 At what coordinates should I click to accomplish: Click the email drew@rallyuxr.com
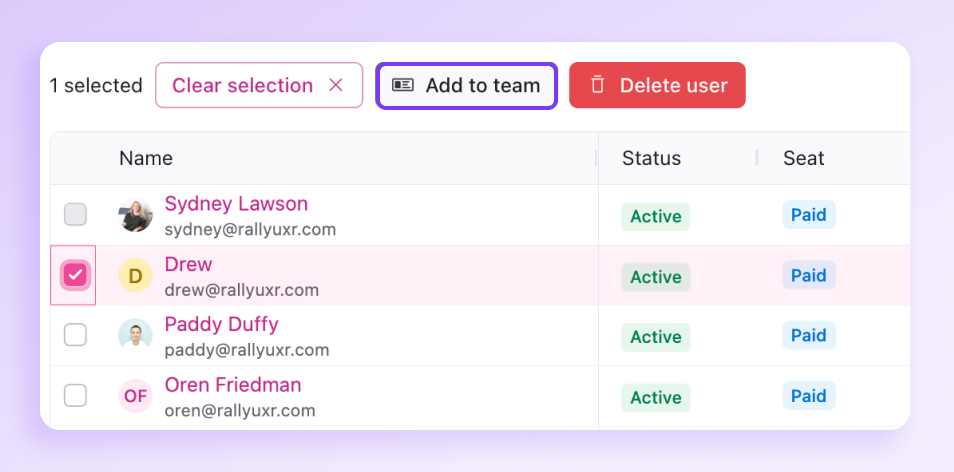(242, 290)
